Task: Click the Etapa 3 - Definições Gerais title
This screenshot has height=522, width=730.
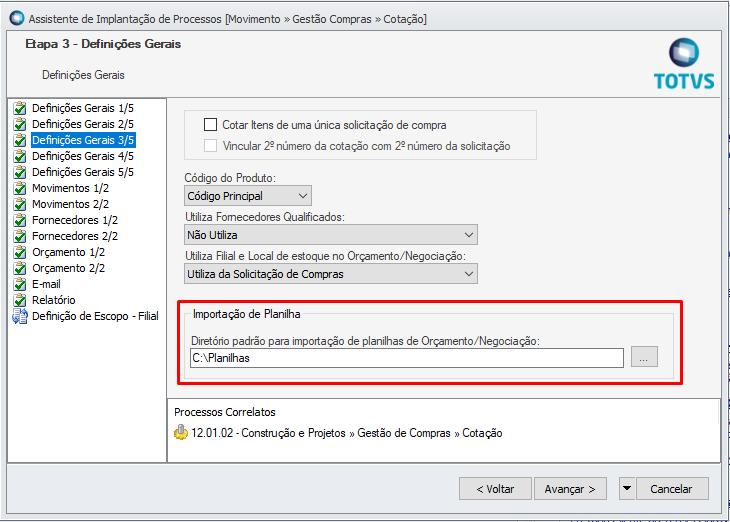Action: pos(103,44)
